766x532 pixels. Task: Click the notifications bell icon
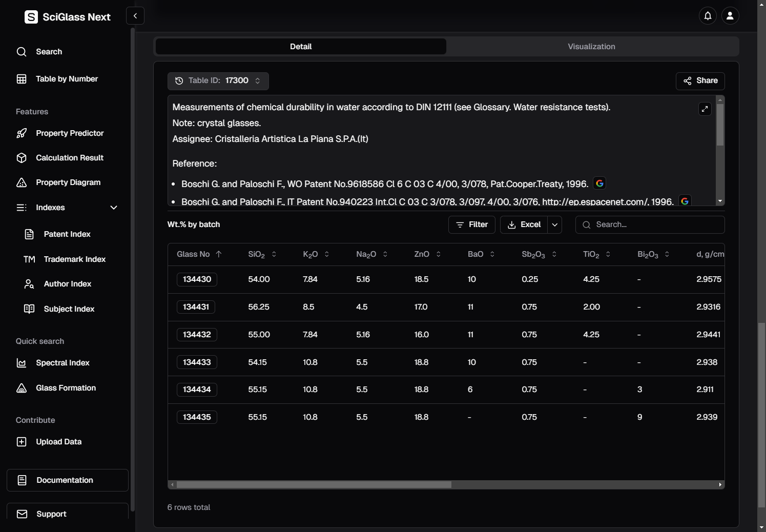[x=708, y=16]
